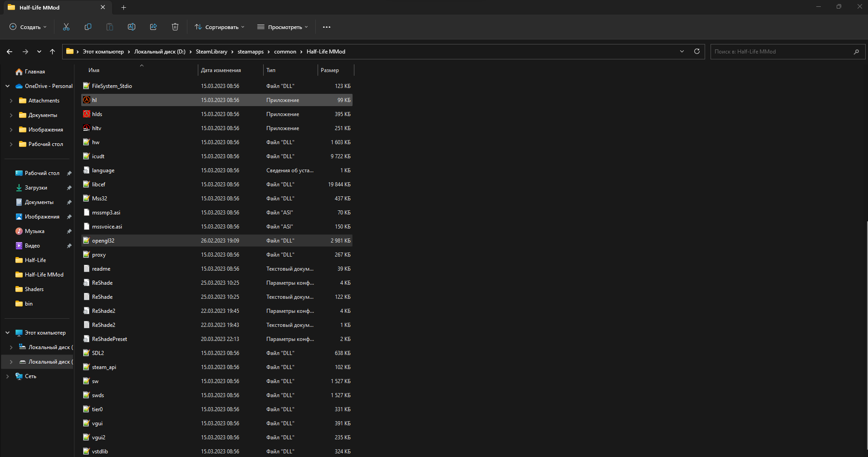Image resolution: width=868 pixels, height=457 pixels.
Task: Select the SDL2 file
Action: coord(217,353)
